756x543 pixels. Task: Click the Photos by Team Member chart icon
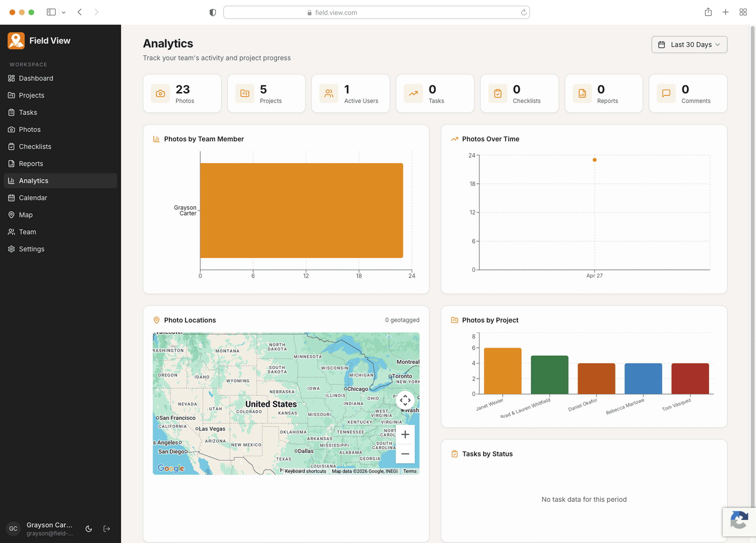[156, 139]
